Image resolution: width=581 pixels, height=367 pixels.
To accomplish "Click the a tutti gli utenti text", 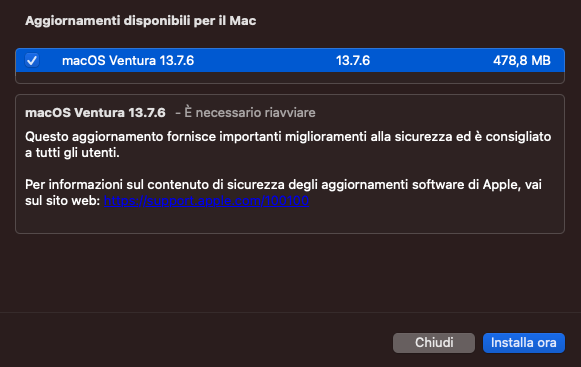I will coord(72,152).
